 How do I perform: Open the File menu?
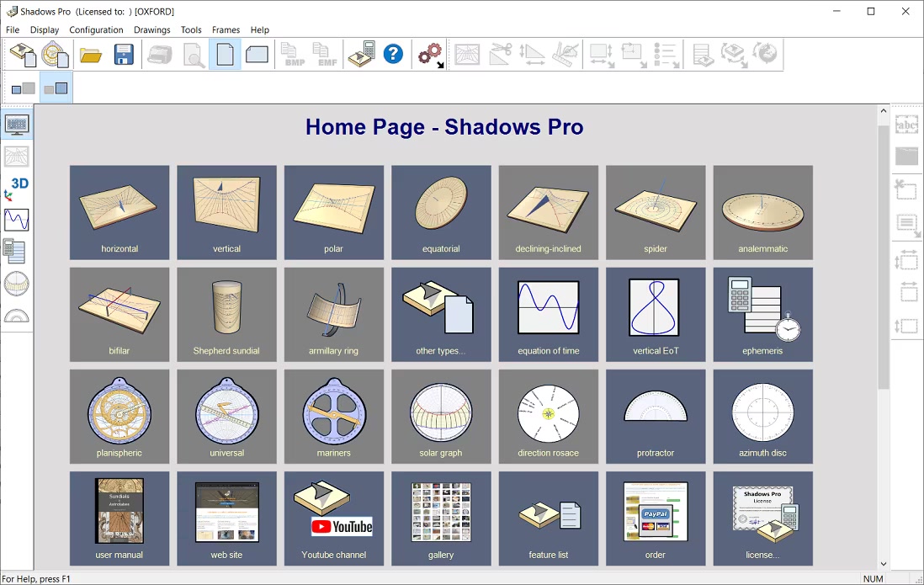coord(13,29)
